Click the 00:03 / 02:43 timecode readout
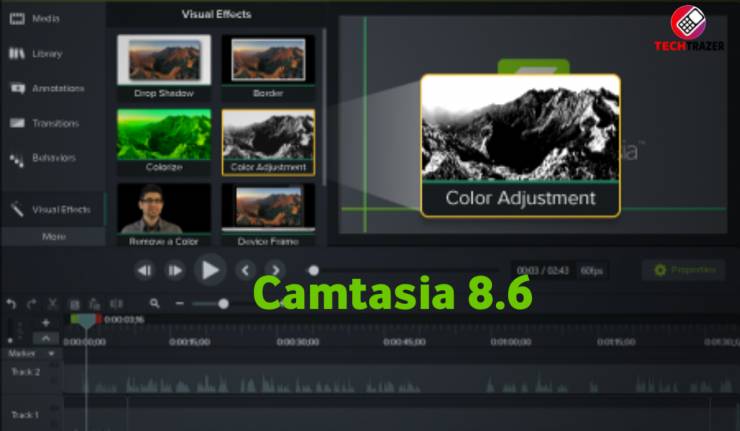Screen dimensions: 740x431 [x=542, y=270]
